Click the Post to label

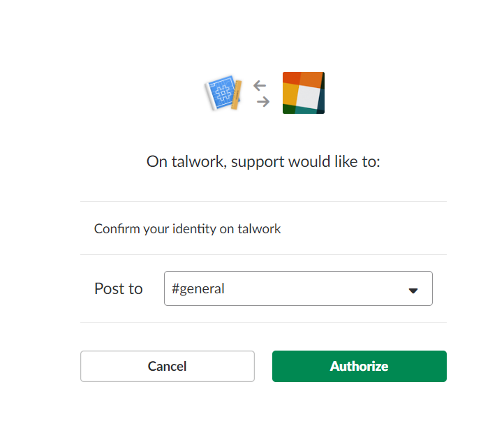[118, 288]
